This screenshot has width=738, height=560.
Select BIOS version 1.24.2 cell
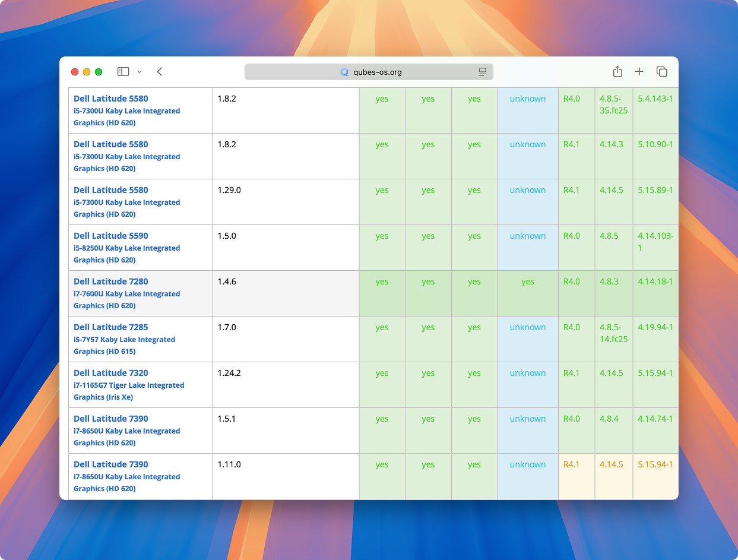click(x=286, y=385)
